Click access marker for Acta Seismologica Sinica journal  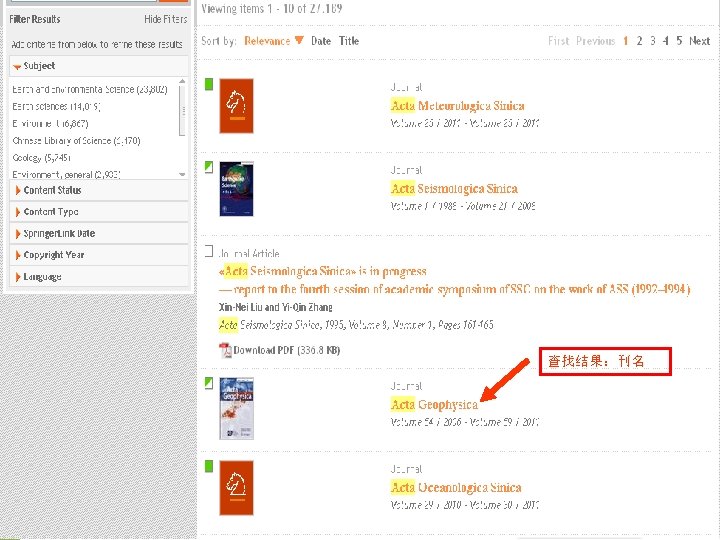coord(209,167)
